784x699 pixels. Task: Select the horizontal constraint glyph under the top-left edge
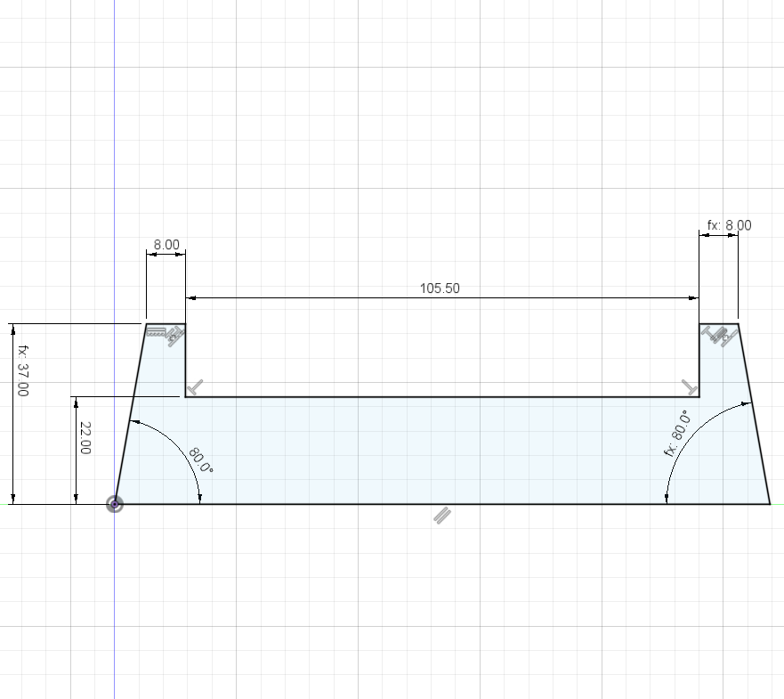157,332
